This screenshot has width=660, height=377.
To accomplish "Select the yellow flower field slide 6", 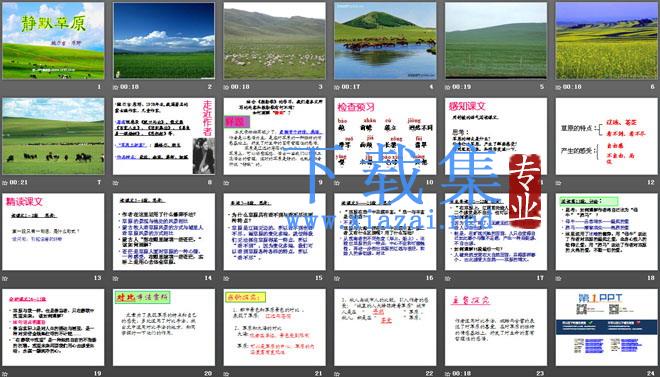I will click(x=607, y=41).
